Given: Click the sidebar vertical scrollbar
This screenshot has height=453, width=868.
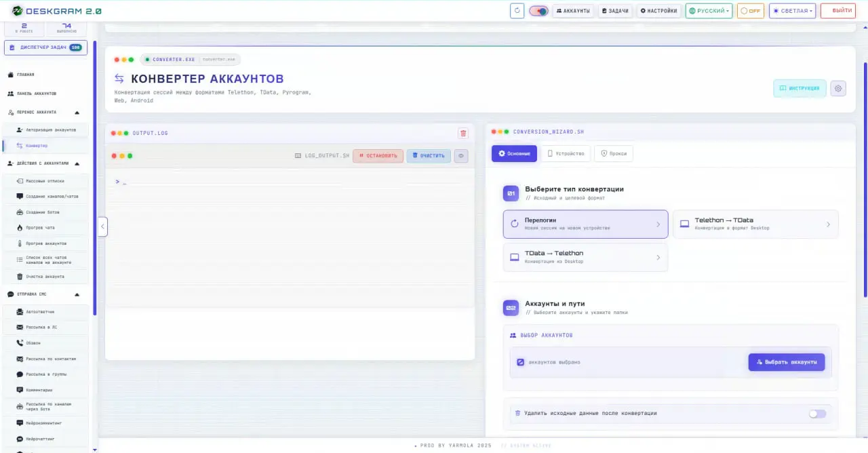Looking at the screenshot, I should (x=95, y=178).
